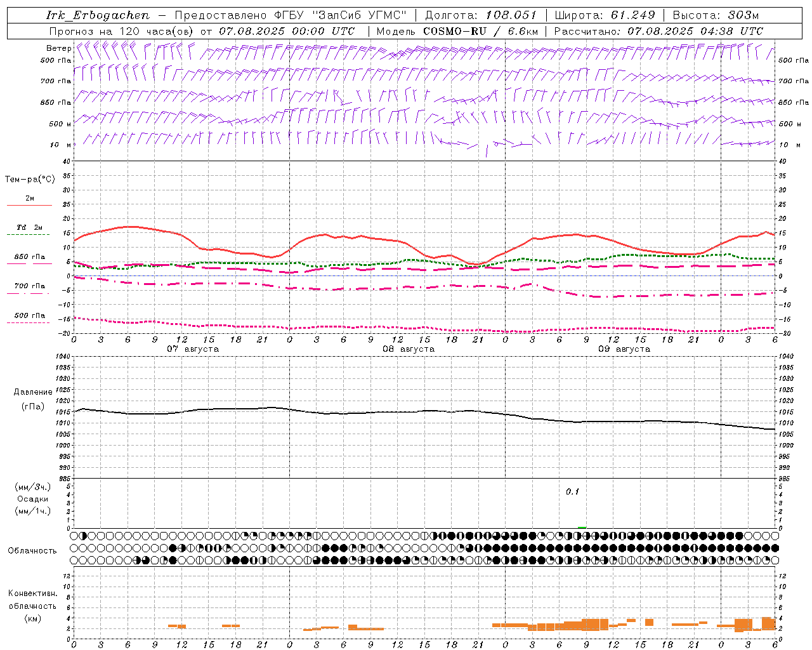Image resolution: width=812 pixels, height=650 pixels.
Task: Click the 'Td 2м' dew point legend entry
Action: (x=30, y=227)
